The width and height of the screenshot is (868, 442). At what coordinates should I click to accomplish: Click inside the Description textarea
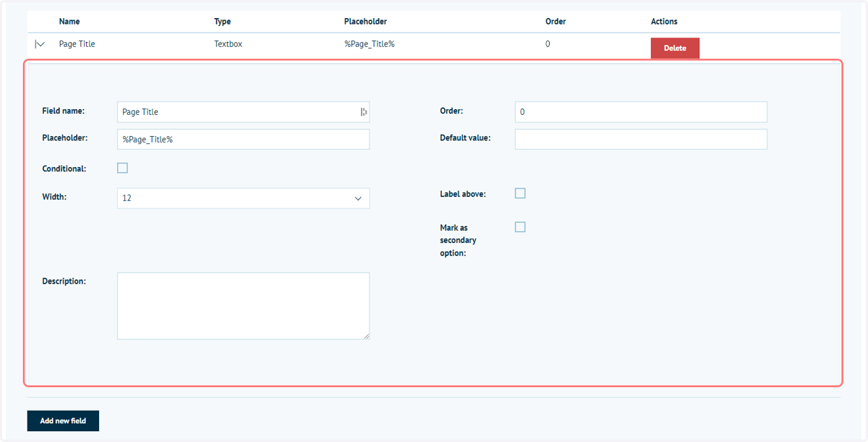coord(243,306)
